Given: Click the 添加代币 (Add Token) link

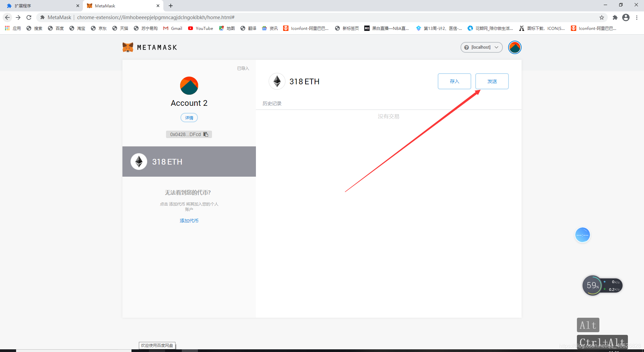Looking at the screenshot, I should (189, 221).
